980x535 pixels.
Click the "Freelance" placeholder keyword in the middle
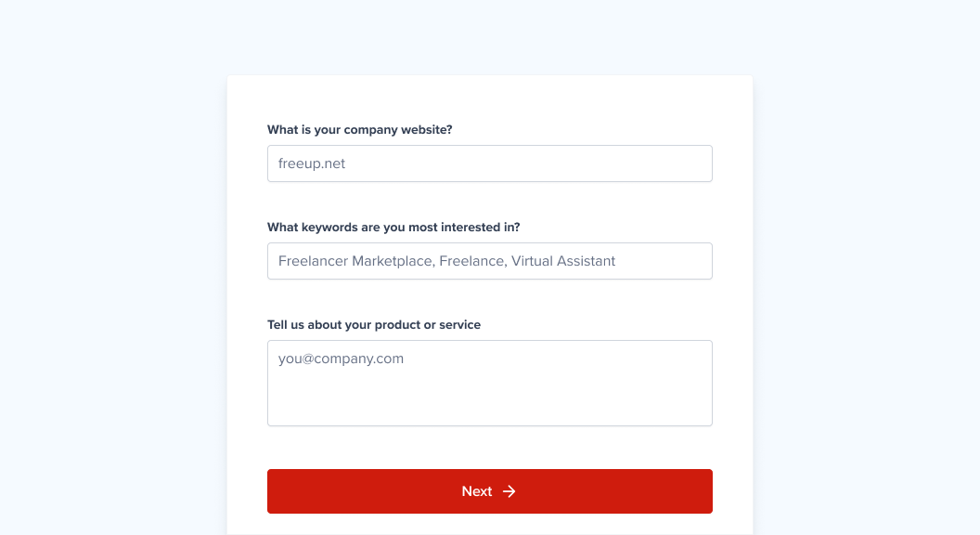(471, 261)
